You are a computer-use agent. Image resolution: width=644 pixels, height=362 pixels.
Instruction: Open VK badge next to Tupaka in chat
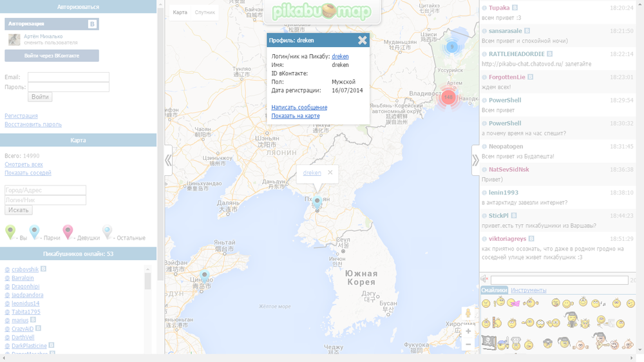tap(515, 8)
